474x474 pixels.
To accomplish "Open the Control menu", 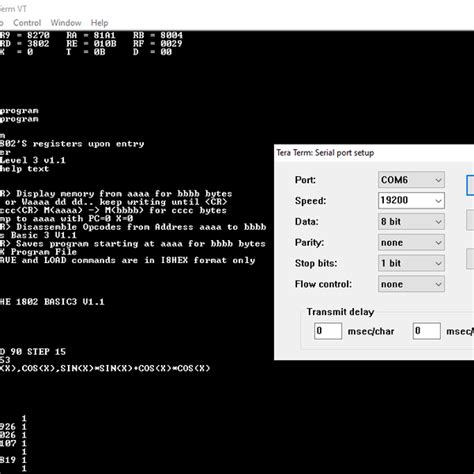I will 27,23.
